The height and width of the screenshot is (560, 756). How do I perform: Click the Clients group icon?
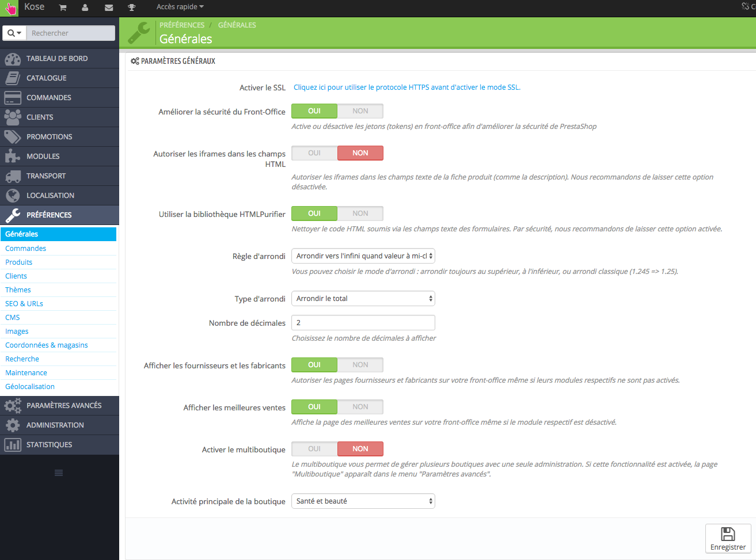click(13, 117)
